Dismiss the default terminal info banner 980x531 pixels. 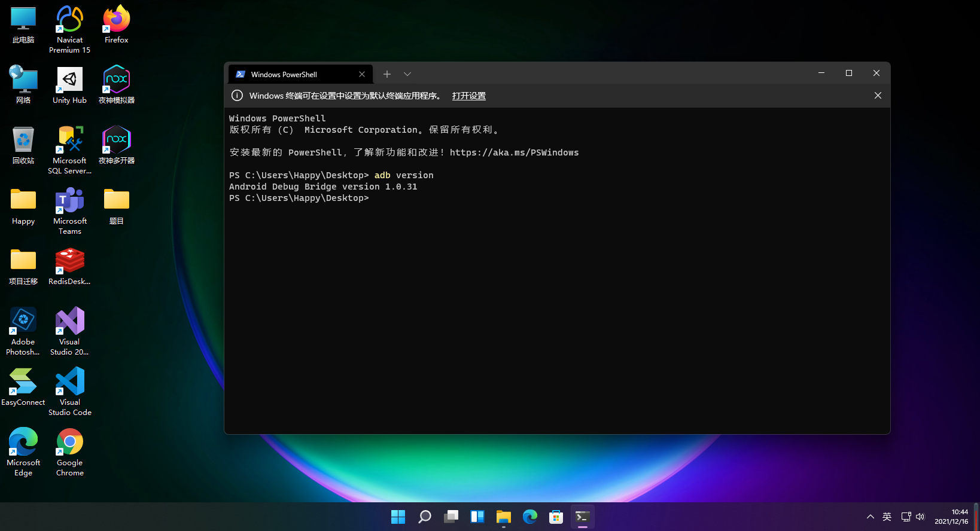point(878,96)
